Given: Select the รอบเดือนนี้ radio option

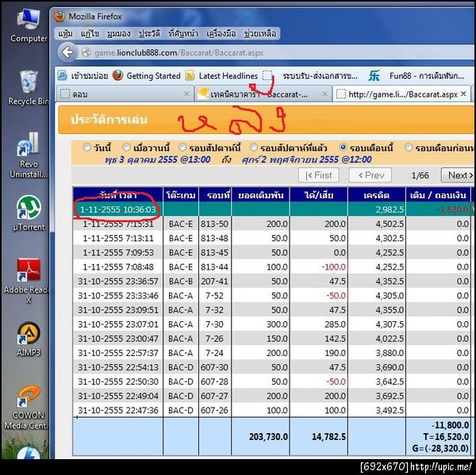Looking at the screenshot, I should 343,147.
